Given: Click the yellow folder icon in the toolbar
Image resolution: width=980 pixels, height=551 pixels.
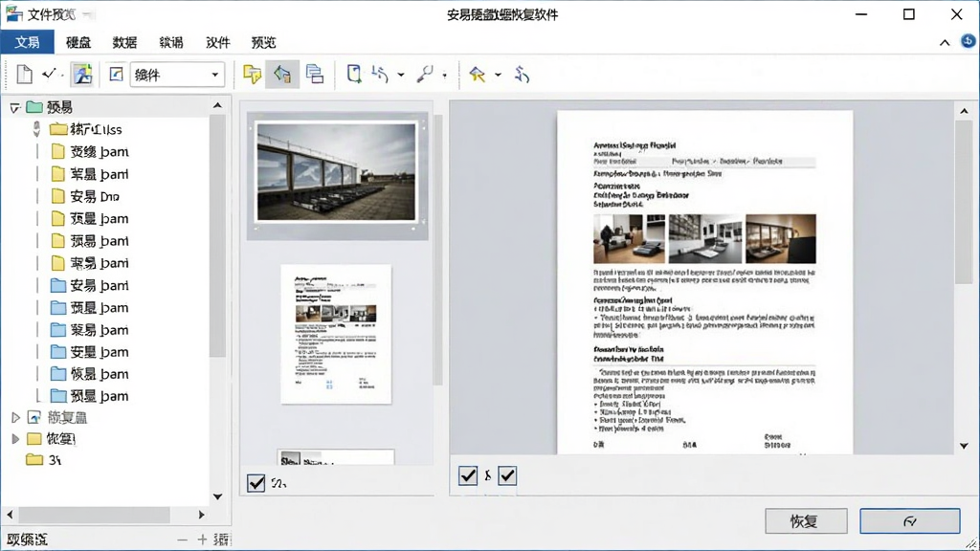Looking at the screenshot, I should (x=252, y=75).
